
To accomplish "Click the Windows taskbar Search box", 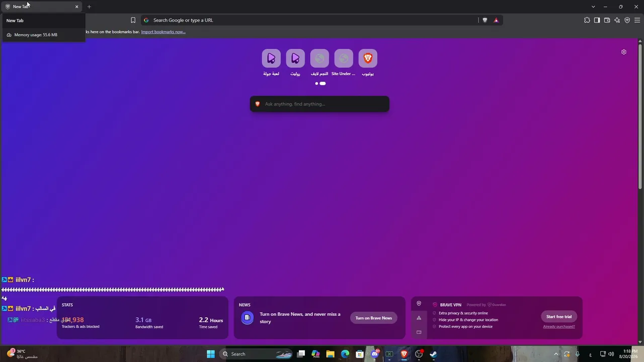I will pyautogui.click(x=257, y=354).
